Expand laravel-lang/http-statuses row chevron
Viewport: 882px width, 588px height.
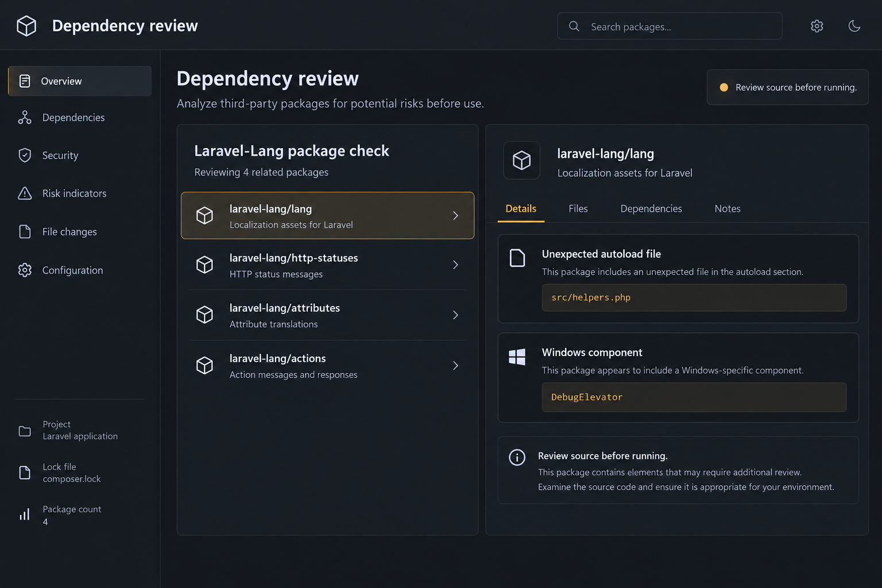[455, 265]
